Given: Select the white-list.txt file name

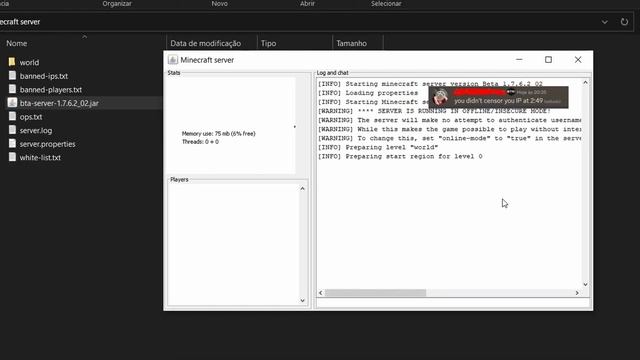Looking at the screenshot, I should [40, 158].
